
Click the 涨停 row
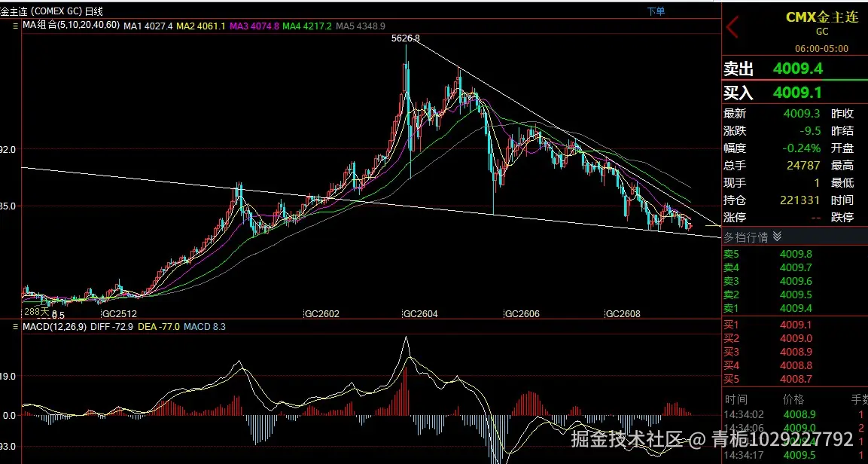click(x=773, y=217)
